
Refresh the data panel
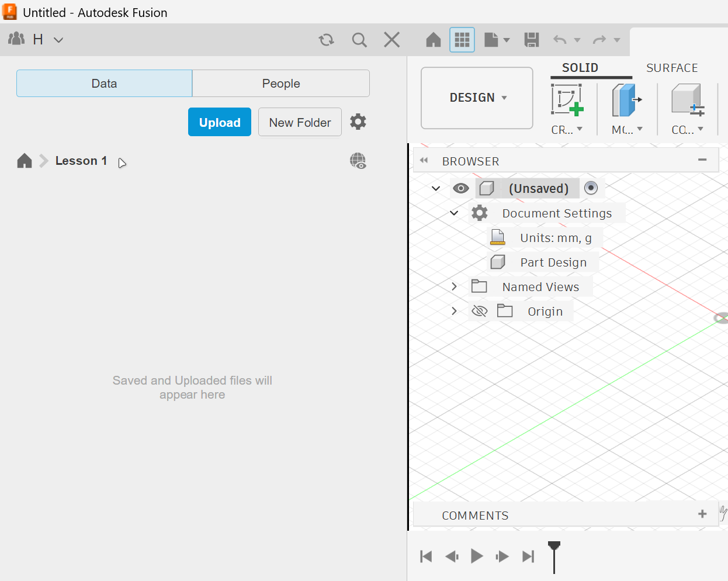[x=326, y=40]
